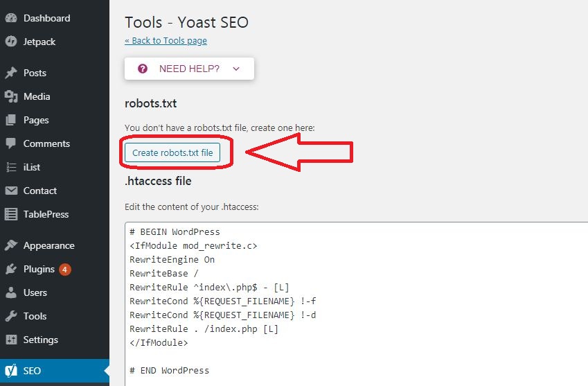
Task: Click the Dashboard gauge icon
Action: [x=11, y=18]
